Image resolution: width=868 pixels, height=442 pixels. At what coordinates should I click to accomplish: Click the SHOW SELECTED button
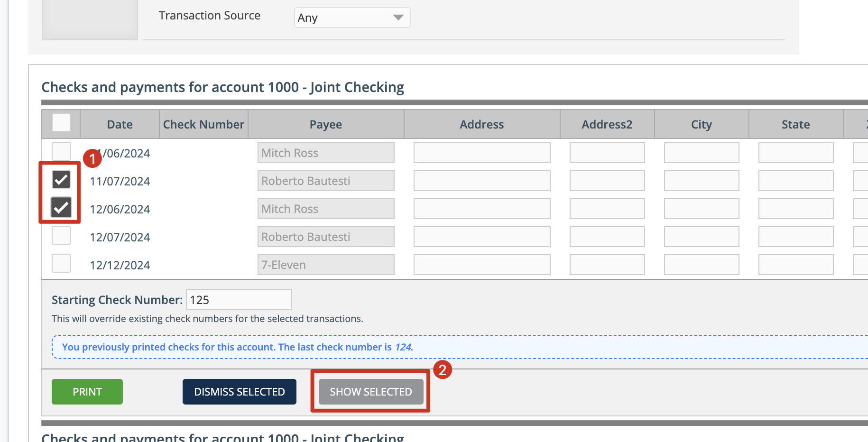[371, 392]
